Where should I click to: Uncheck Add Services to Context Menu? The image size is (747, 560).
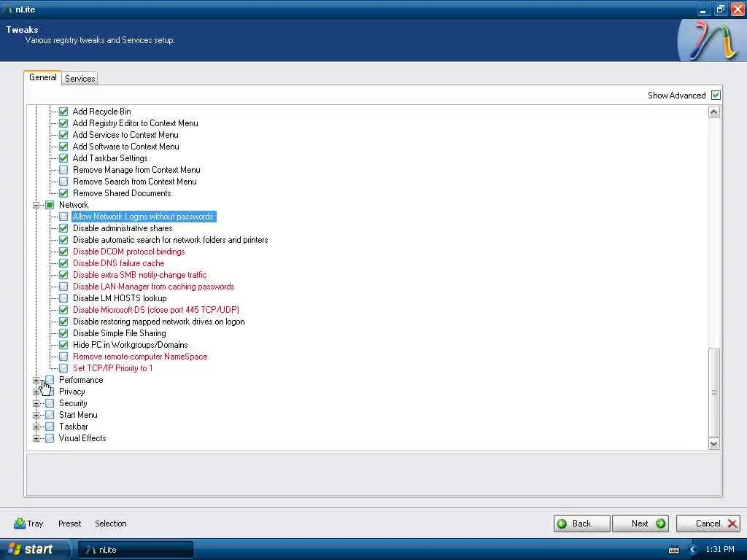(x=63, y=135)
